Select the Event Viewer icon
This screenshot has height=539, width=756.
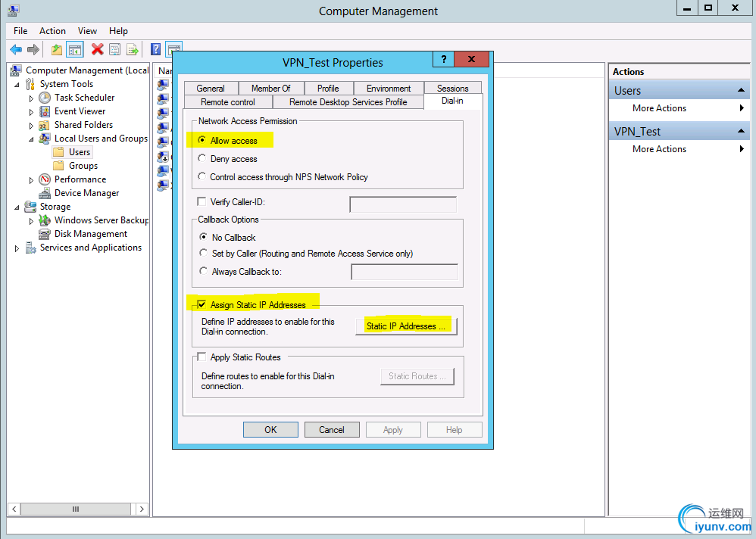(45, 111)
